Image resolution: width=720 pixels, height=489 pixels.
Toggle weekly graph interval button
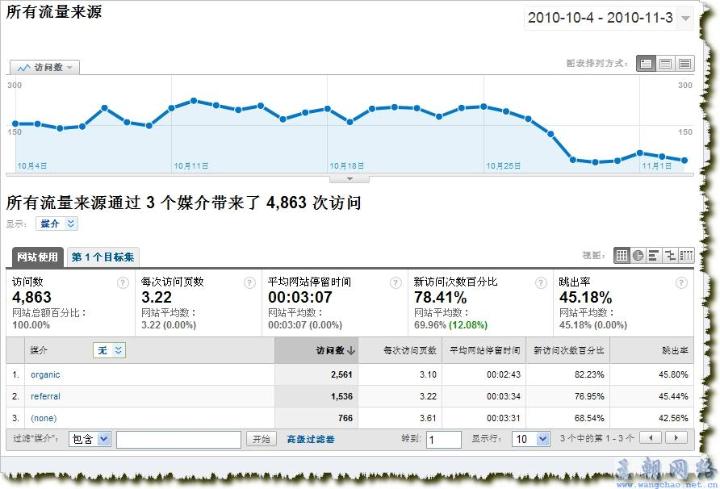click(665, 63)
